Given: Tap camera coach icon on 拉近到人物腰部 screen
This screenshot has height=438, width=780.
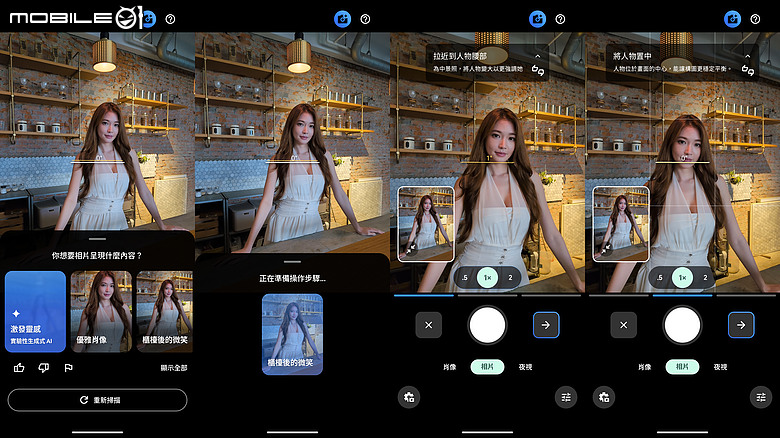Looking at the screenshot, I should click(537, 19).
